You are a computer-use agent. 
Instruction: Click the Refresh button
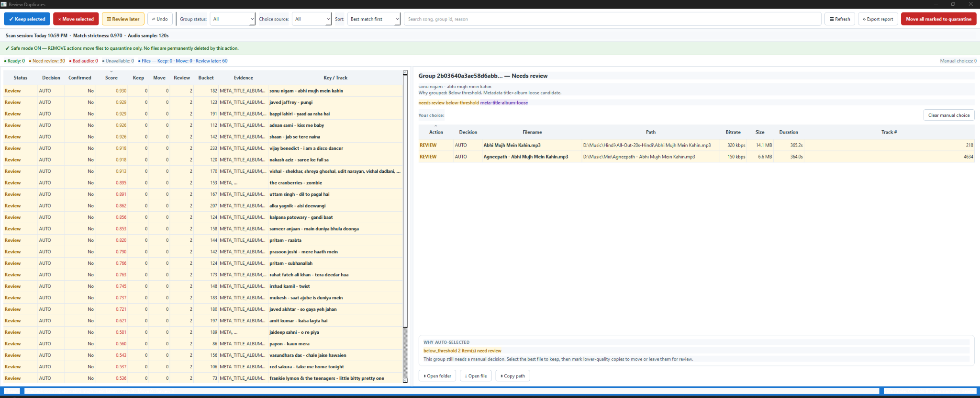point(840,19)
